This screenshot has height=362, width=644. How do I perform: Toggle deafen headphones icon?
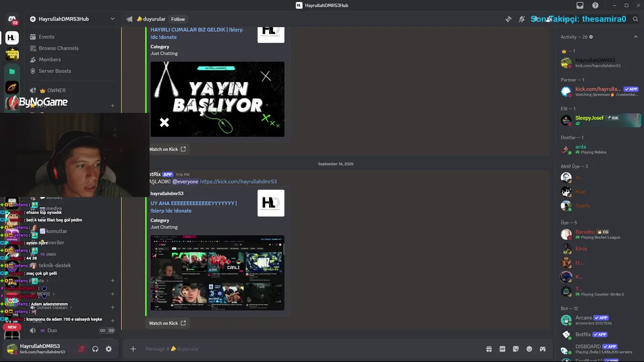coord(95,349)
